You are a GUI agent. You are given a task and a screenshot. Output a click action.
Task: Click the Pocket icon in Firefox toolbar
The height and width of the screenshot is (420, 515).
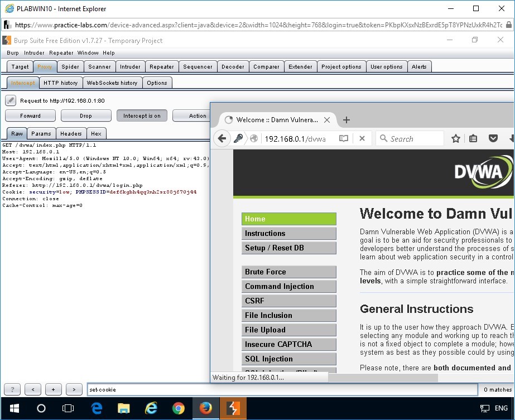pos(493,139)
